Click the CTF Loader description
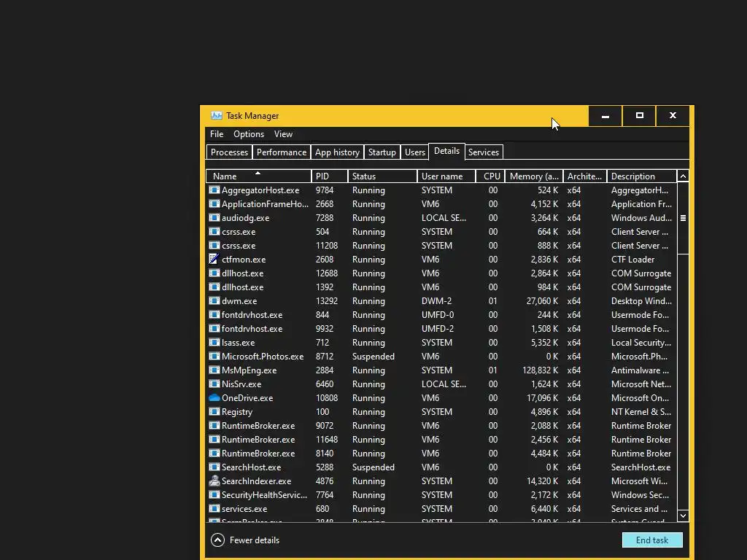This screenshot has width=747, height=560. pyautogui.click(x=632, y=259)
